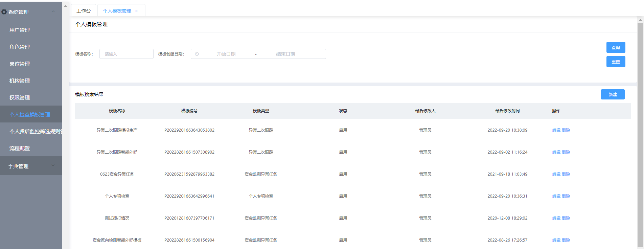Click the name 异常二次跟踪模拟生产
The image size is (644, 249).
[117, 130]
